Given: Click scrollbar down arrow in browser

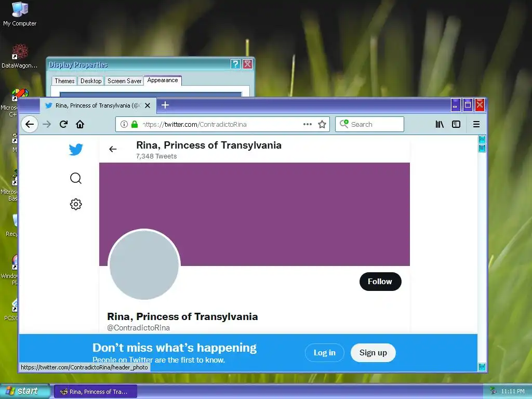Looking at the screenshot, I should coord(482,367).
